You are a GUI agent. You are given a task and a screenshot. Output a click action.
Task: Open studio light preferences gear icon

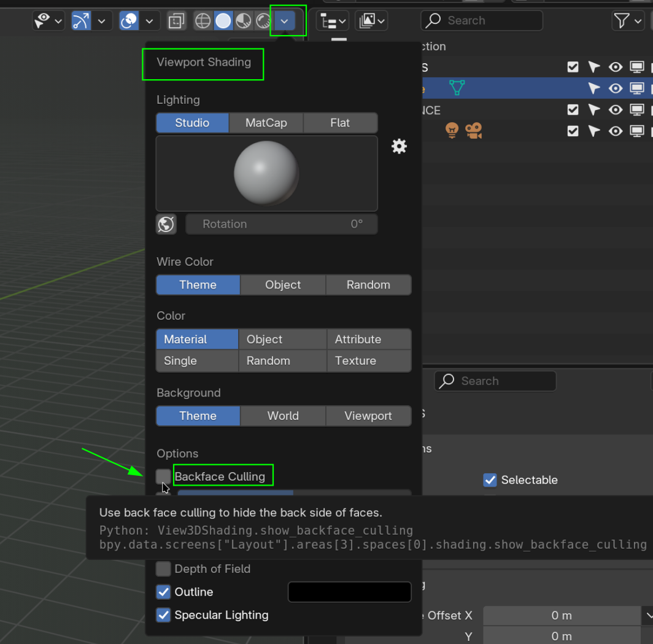pos(399,146)
